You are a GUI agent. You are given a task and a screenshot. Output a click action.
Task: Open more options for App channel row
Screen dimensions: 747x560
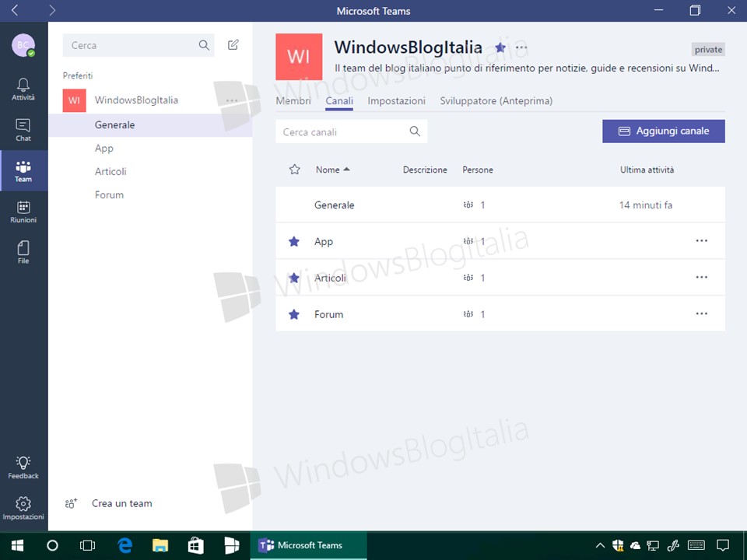(702, 240)
